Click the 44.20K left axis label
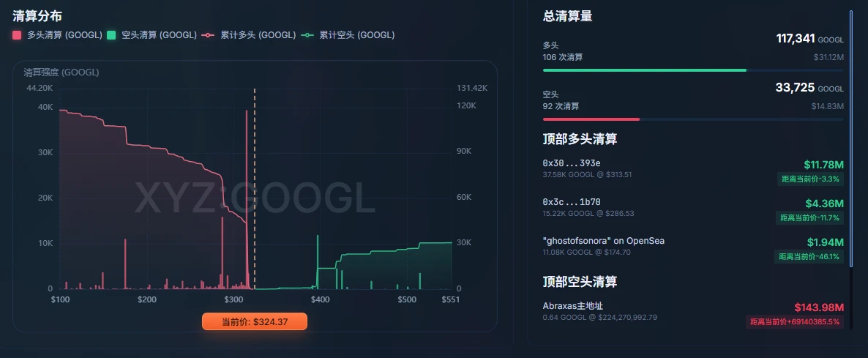 40,88
